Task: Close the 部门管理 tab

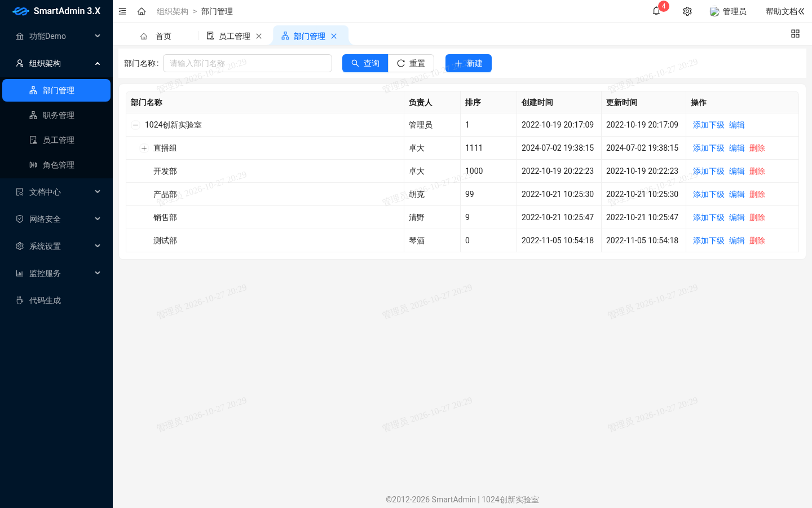Action: pos(334,36)
